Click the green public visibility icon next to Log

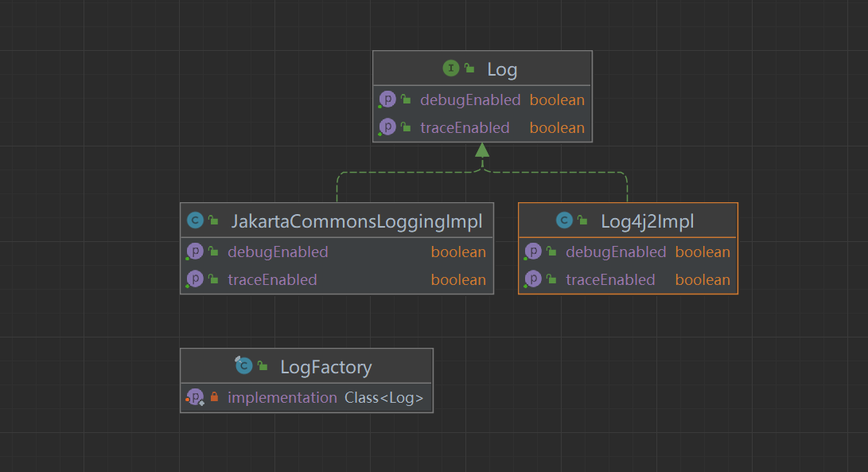(469, 69)
